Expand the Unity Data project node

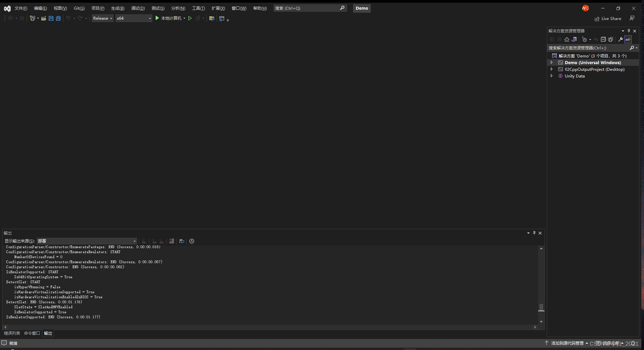point(552,76)
